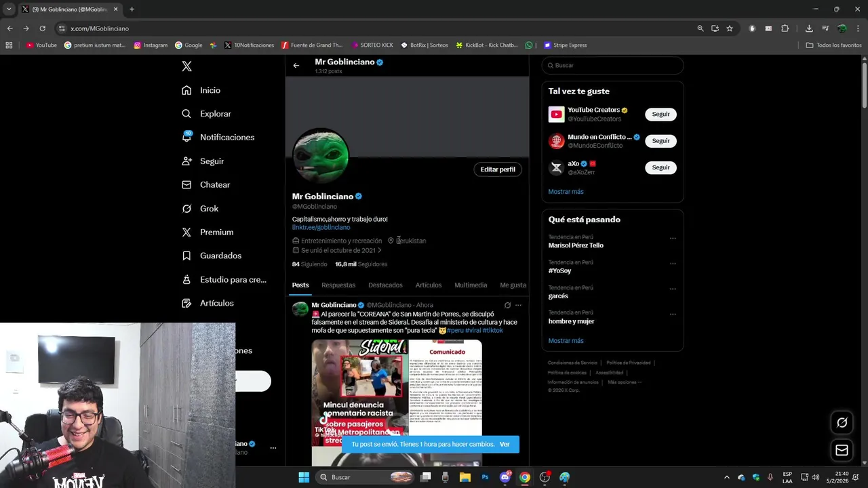Open Discord from the taskbar
The width and height of the screenshot is (868, 488).
tap(505, 477)
